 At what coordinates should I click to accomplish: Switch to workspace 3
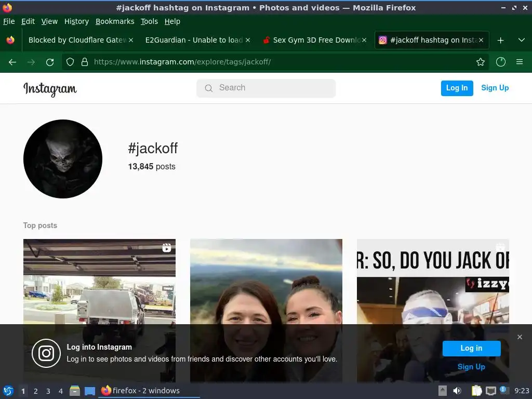[48, 391]
